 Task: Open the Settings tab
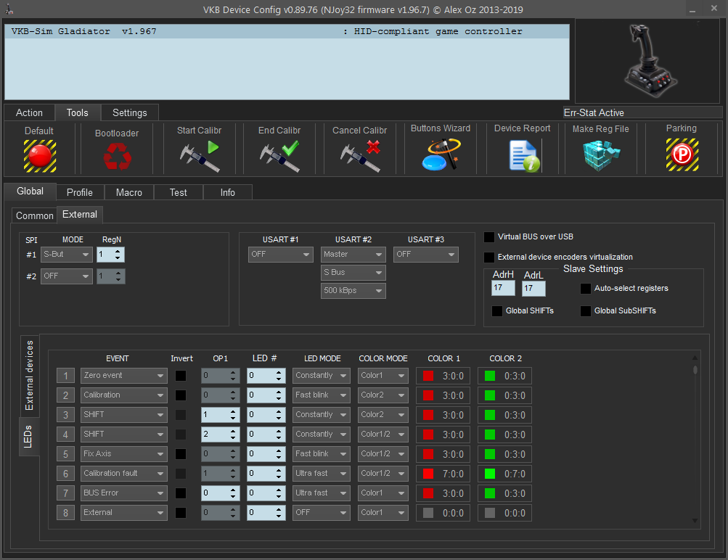point(129,112)
